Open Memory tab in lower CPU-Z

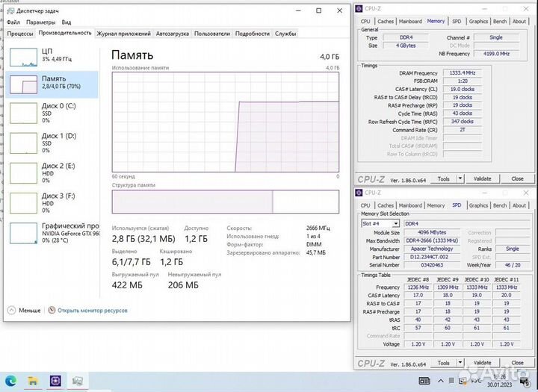[x=436, y=205]
